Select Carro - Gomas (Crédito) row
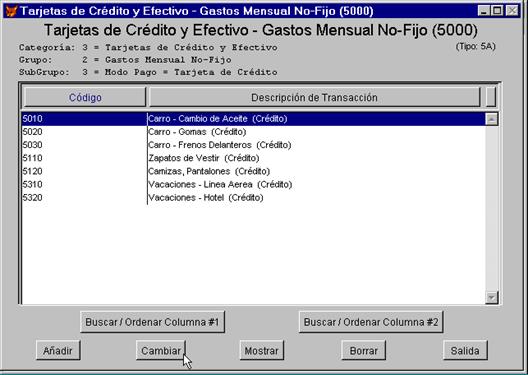 click(197, 132)
